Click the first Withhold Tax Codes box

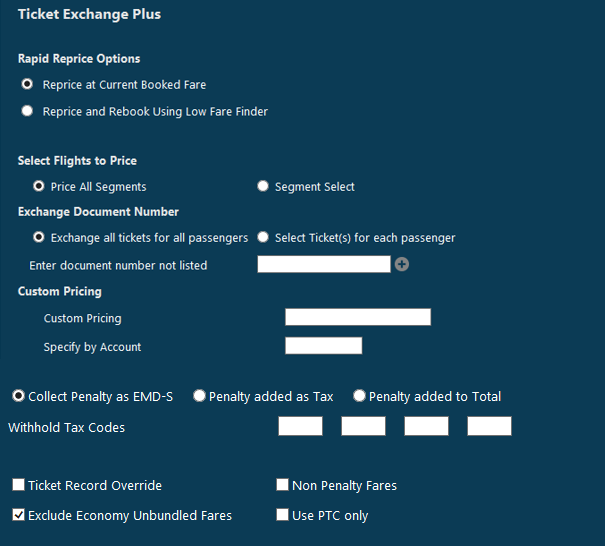coord(300,426)
